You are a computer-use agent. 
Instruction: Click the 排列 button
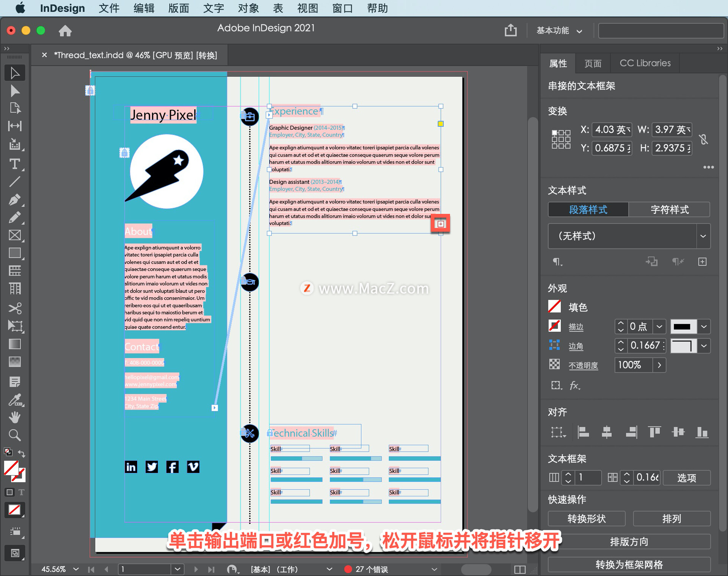[672, 518]
